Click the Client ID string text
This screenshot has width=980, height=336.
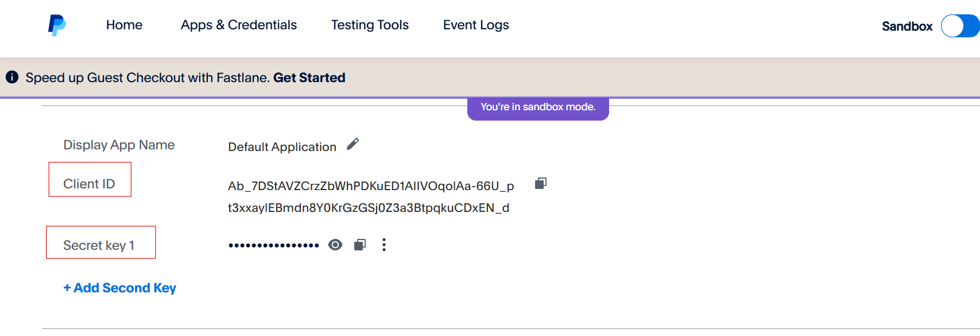tap(371, 197)
